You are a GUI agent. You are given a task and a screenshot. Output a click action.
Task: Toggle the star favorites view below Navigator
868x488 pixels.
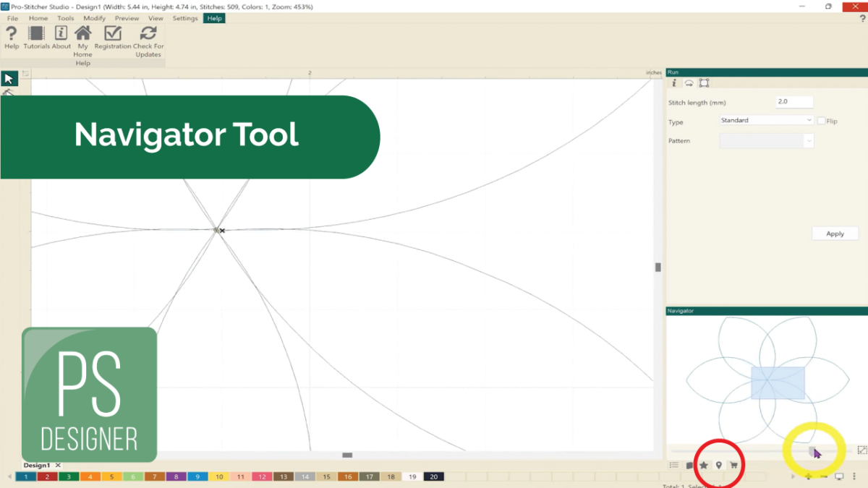click(704, 465)
